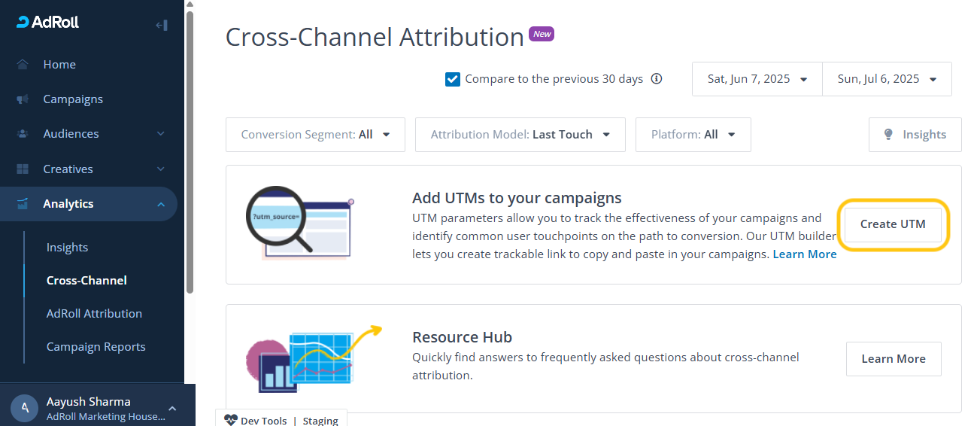Open Campaign Reports from sidebar
The height and width of the screenshot is (426, 980).
(96, 347)
